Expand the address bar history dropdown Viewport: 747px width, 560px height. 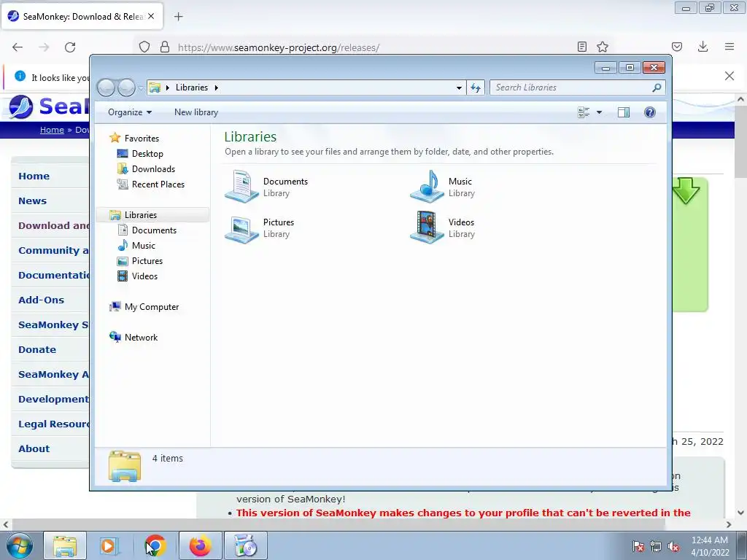(x=459, y=87)
